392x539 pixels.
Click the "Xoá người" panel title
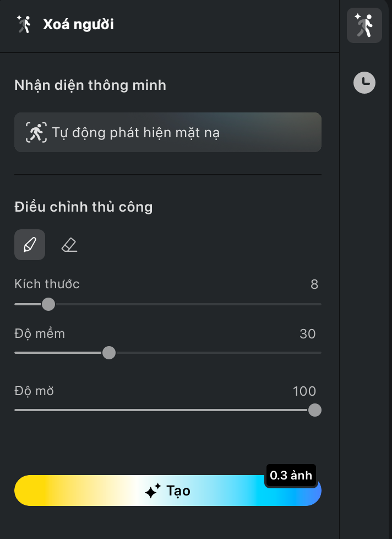(78, 25)
